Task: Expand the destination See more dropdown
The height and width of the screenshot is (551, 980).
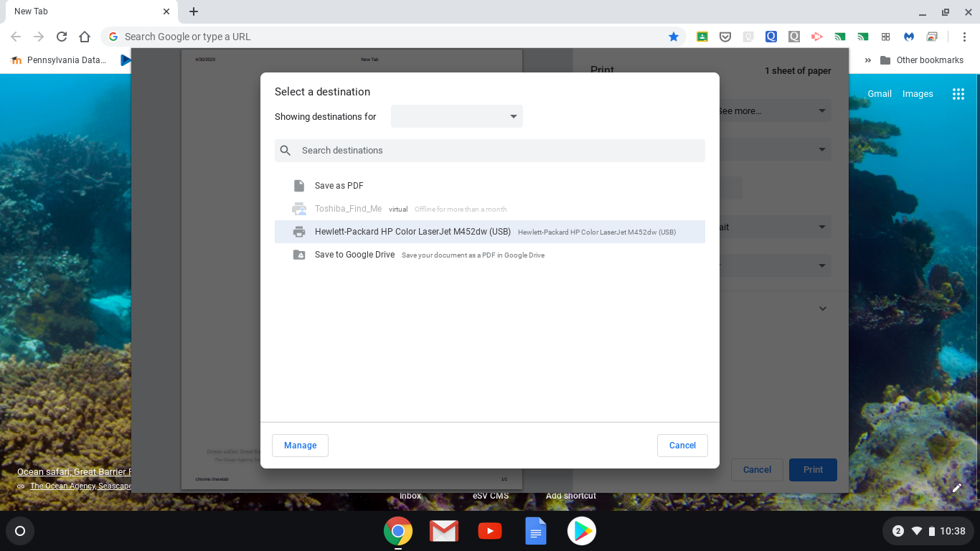Action: (775, 111)
